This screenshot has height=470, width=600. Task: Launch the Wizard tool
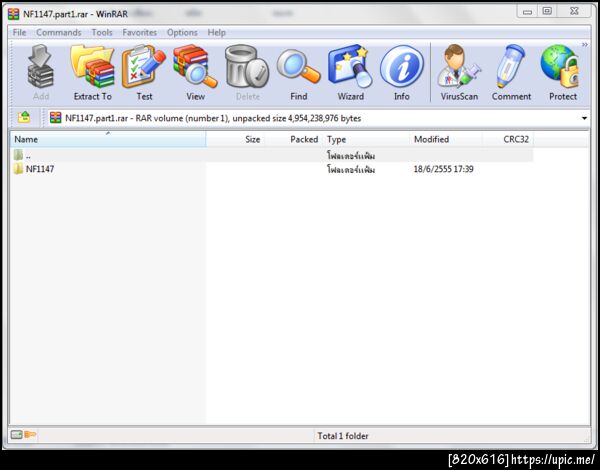[x=350, y=72]
